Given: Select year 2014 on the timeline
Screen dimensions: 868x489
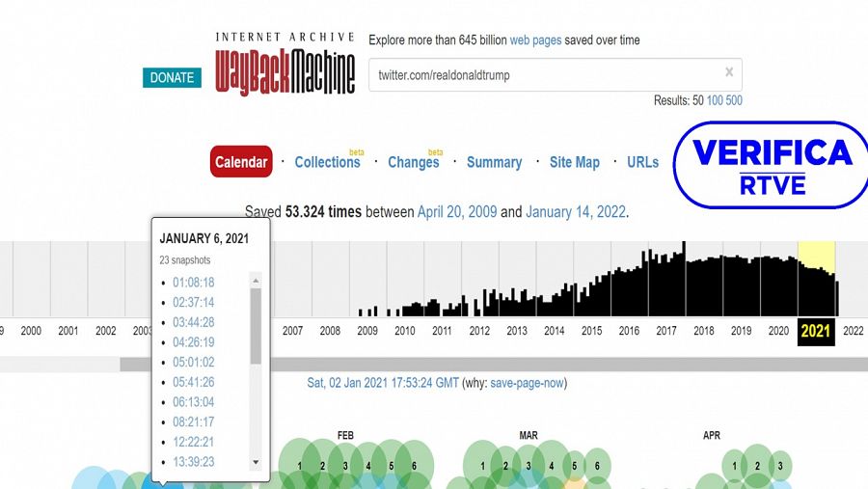Looking at the screenshot, I should click(x=555, y=331).
